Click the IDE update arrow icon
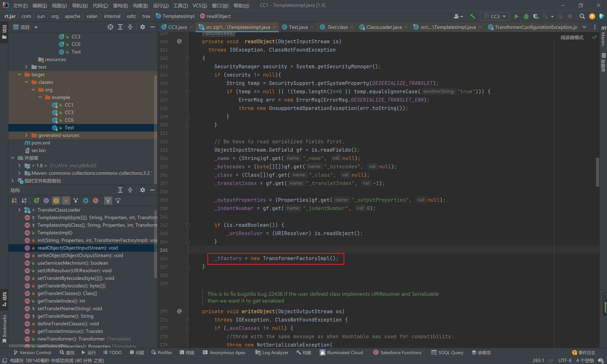Screen dimensions: 607x364 pos(592,16)
